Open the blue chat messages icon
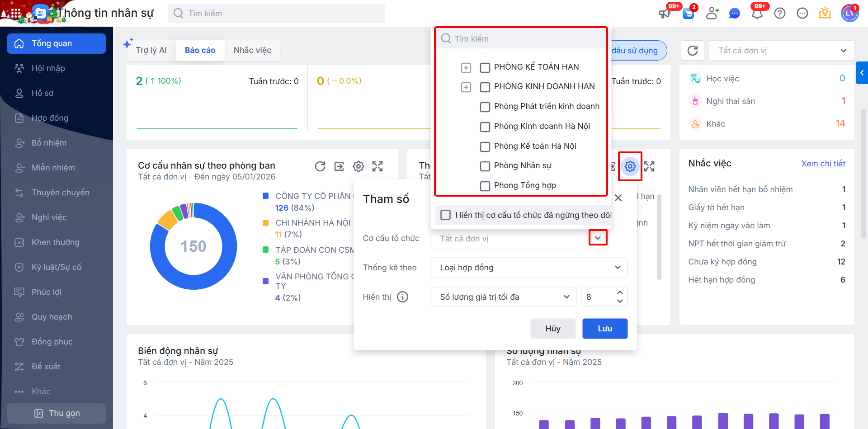868x429 pixels. 735,14
